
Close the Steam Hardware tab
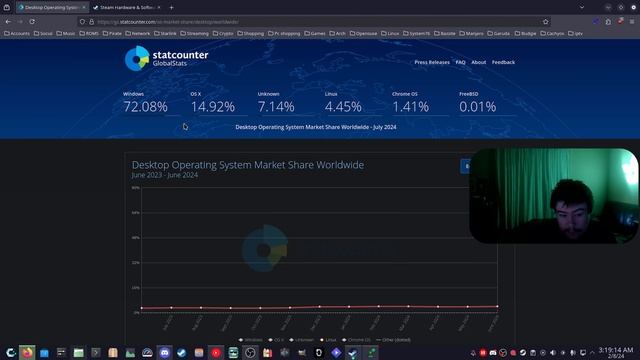159,7
